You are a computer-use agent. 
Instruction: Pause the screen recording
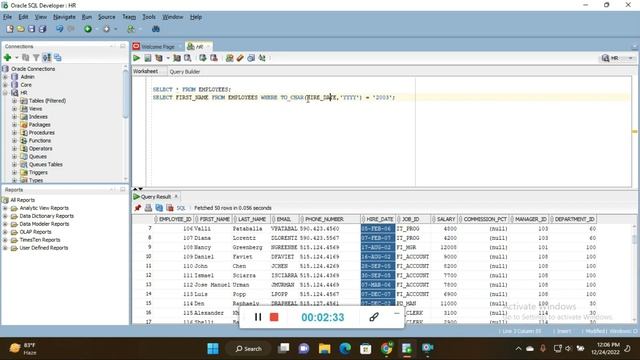coord(258,317)
